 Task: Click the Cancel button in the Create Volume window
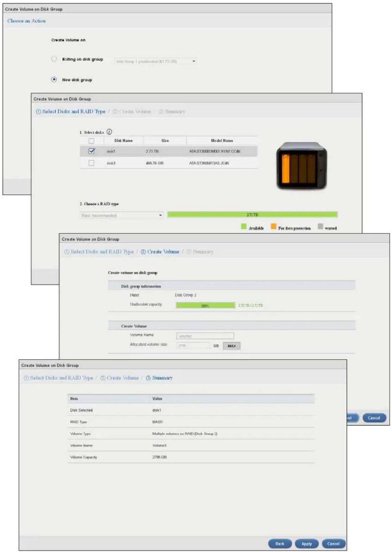click(374, 418)
